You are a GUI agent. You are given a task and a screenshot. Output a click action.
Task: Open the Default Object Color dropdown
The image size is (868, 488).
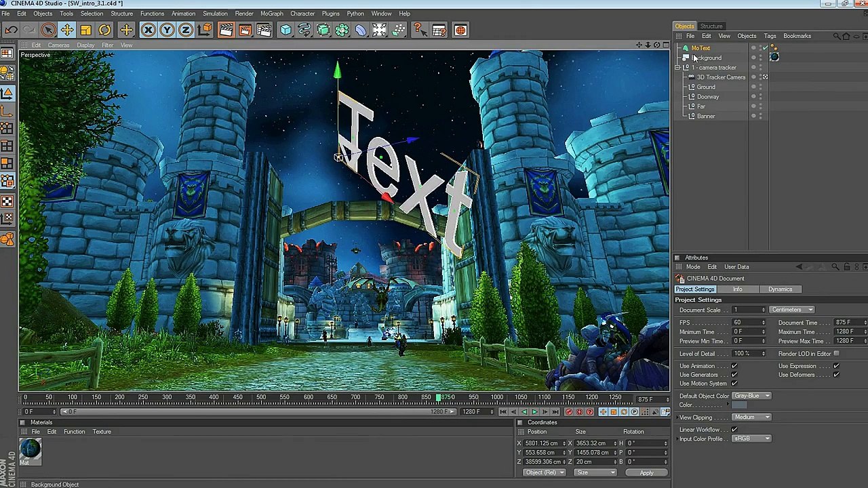click(x=751, y=396)
